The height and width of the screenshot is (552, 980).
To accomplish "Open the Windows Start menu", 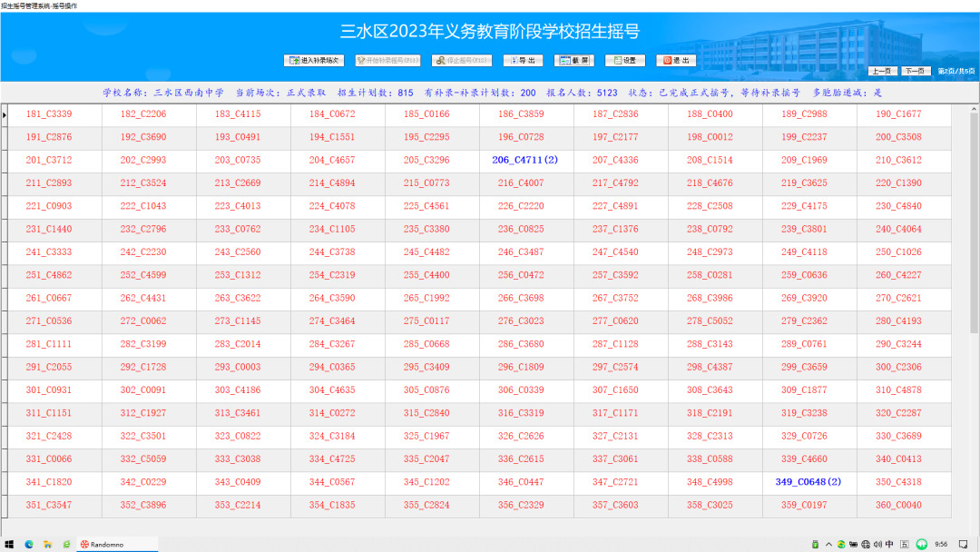I will pos(9,545).
